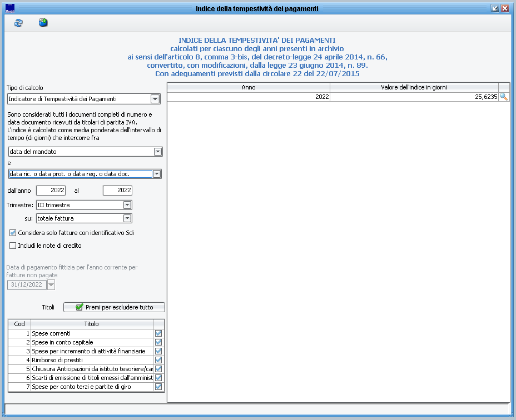Open the Trimestre 'III trimestre' dropdown
The image size is (516, 420).
(x=127, y=205)
